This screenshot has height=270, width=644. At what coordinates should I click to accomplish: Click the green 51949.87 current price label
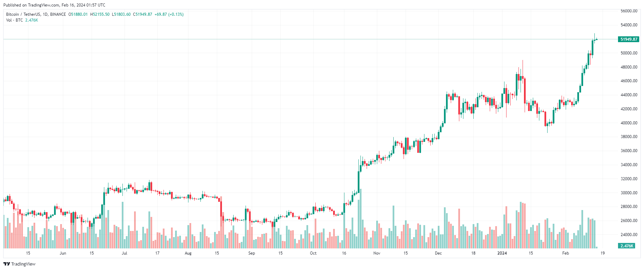click(629, 39)
